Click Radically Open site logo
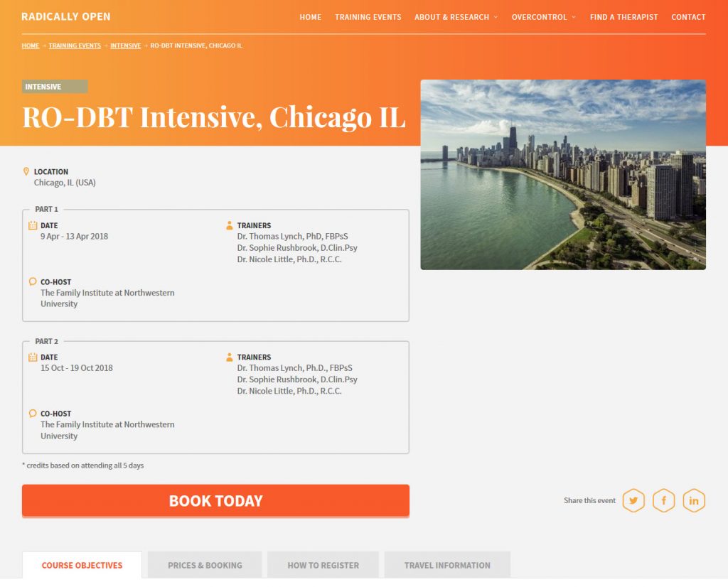Viewport: 728px width, 587px height. coord(66,17)
